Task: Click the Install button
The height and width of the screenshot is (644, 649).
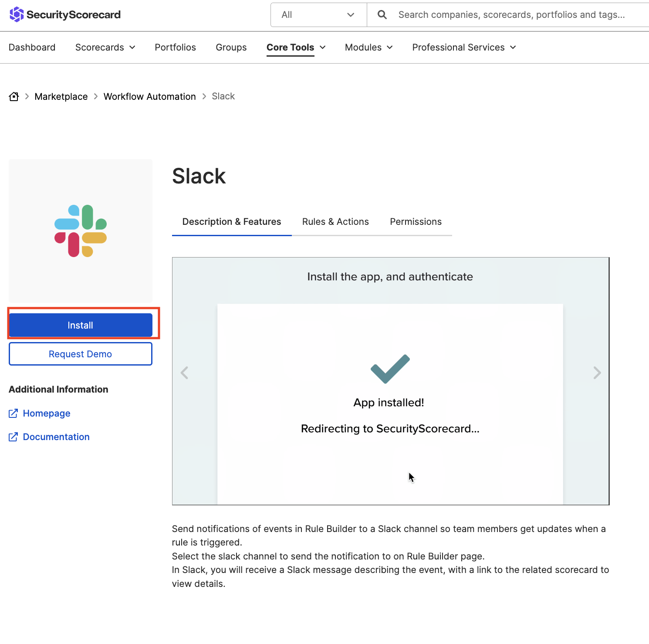Action: tap(80, 325)
